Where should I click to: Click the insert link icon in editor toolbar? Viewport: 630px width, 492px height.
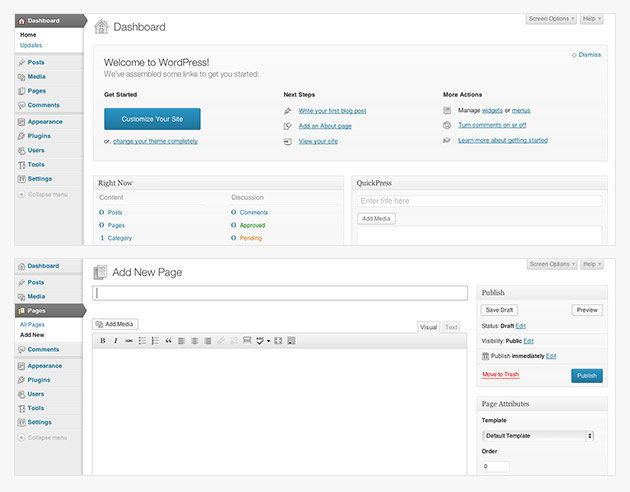pos(221,341)
